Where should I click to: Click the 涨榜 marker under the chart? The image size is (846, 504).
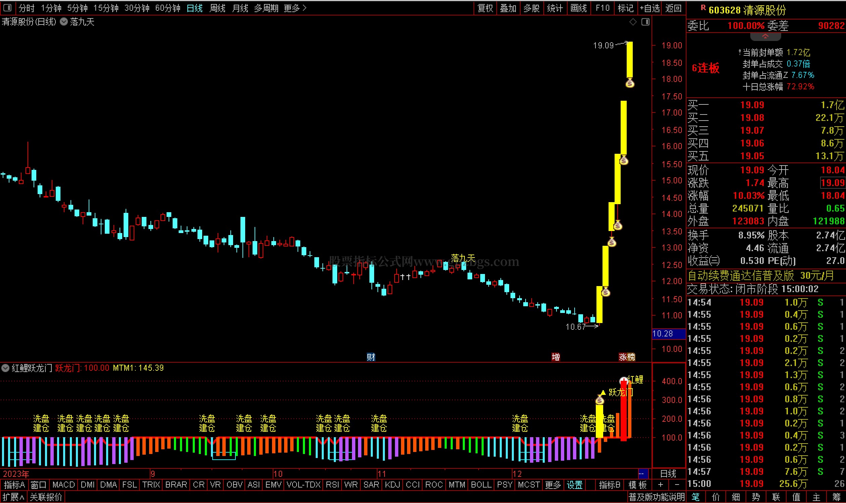tap(627, 357)
